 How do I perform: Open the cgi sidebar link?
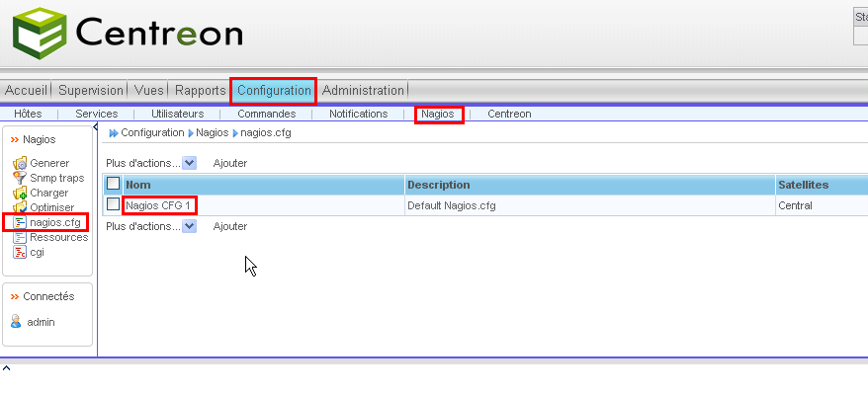coord(38,252)
